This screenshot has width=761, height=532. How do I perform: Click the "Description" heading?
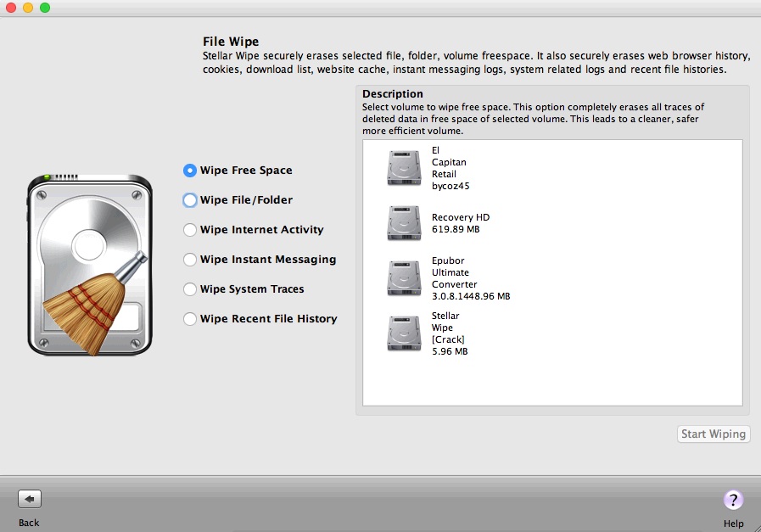pyautogui.click(x=393, y=94)
